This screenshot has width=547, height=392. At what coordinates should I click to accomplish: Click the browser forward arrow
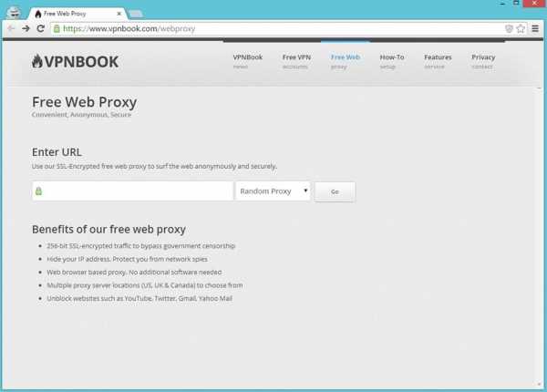26,28
